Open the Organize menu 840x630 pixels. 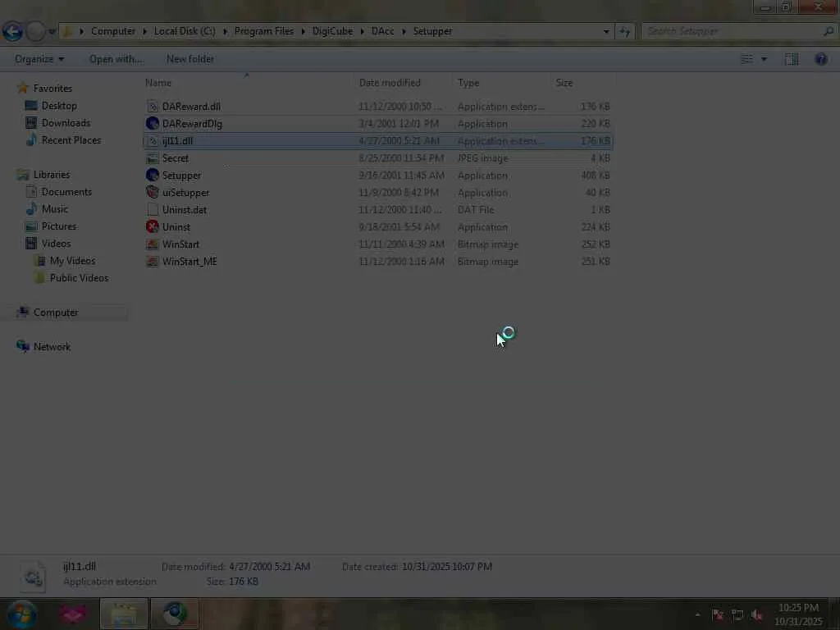coord(39,59)
